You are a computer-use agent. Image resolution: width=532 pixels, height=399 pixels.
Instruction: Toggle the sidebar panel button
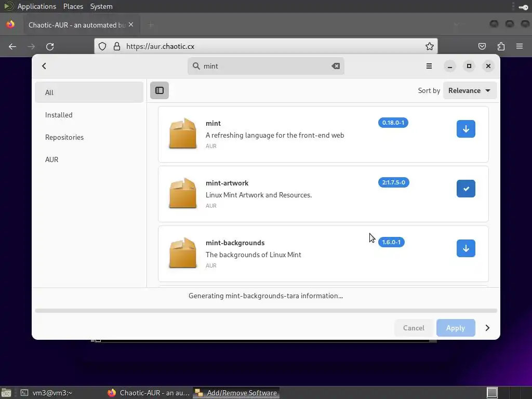[159, 90]
